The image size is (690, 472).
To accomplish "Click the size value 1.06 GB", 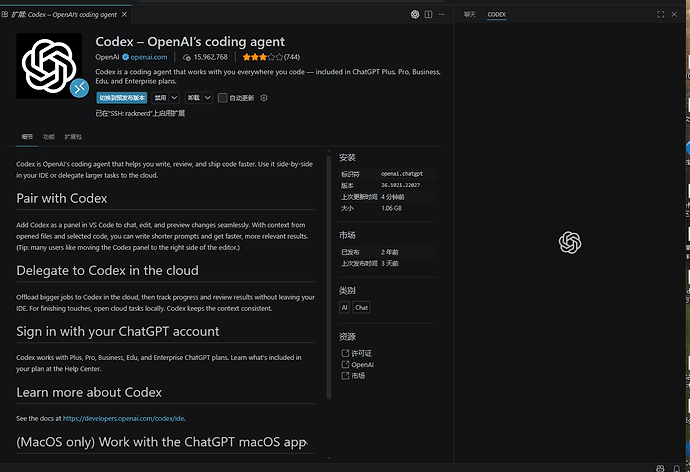I will point(391,208).
